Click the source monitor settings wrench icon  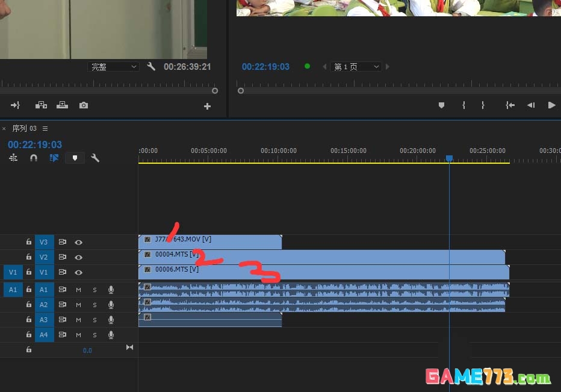pos(151,66)
